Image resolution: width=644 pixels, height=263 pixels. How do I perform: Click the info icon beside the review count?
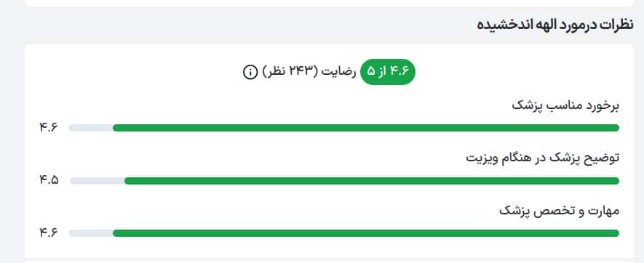coord(250,72)
